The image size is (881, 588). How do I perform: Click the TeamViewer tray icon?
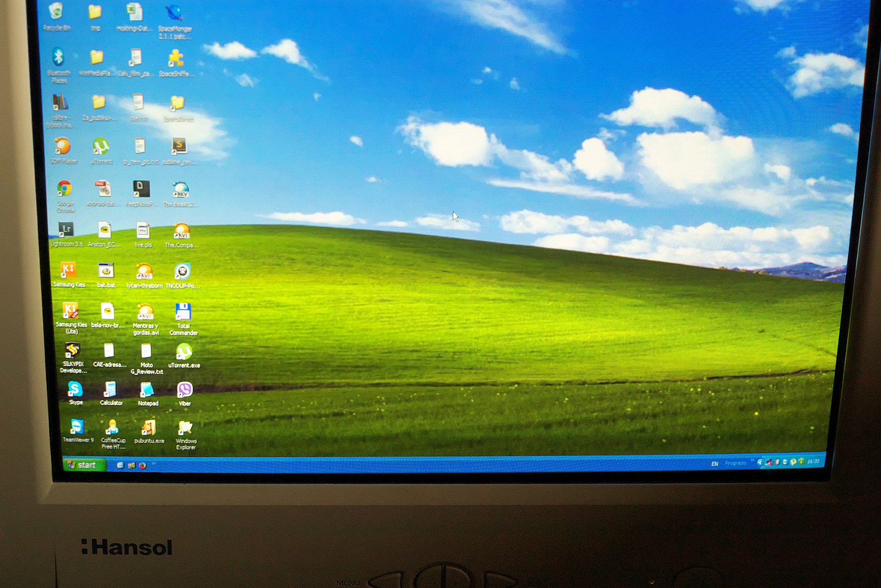785,462
